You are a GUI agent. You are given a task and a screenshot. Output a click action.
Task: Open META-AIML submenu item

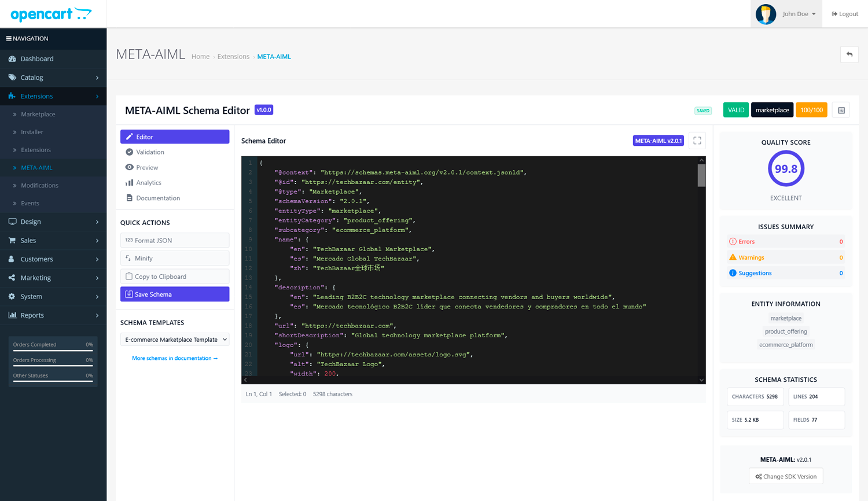(x=53, y=168)
